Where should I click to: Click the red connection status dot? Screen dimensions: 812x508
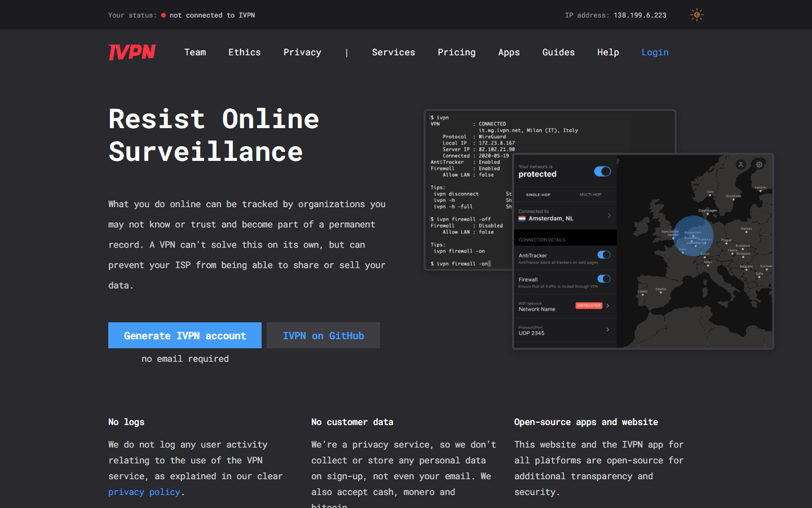(164, 15)
